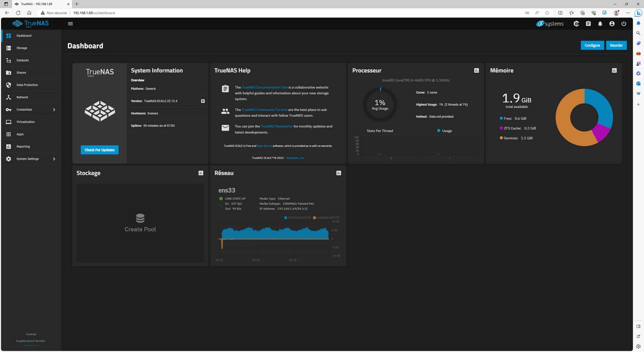Toggle the hamburger sidebar menu

[70, 24]
